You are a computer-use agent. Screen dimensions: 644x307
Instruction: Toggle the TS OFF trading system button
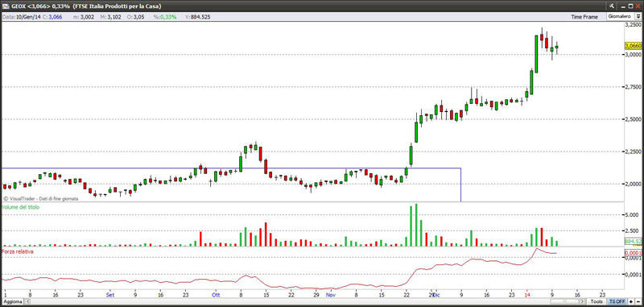point(617,301)
